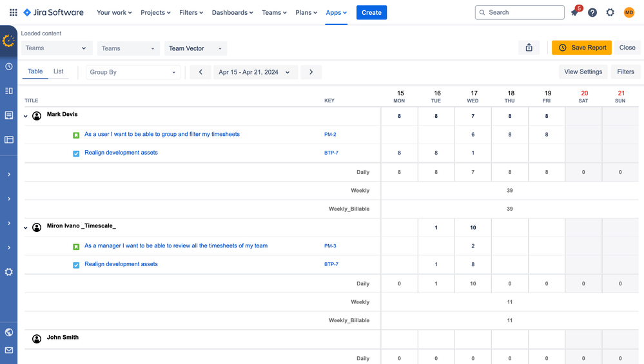644x364 pixels.
Task: Collapse Mark Devis row group
Action: click(x=26, y=116)
